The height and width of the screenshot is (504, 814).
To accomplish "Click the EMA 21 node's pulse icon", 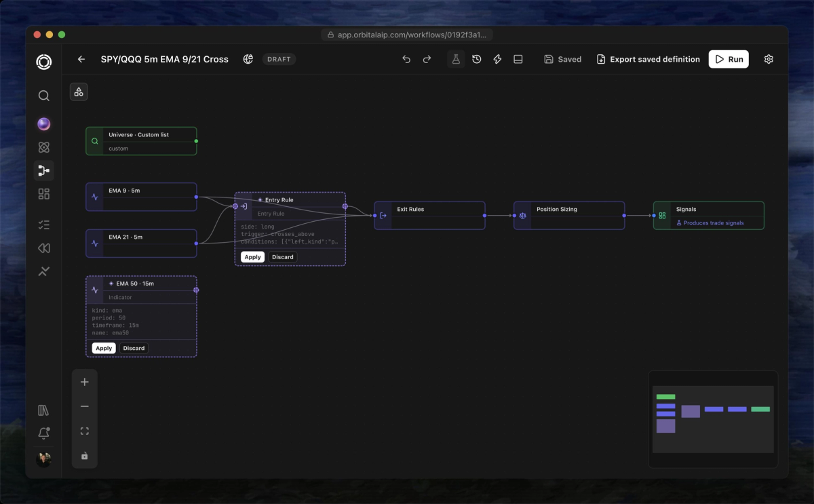I will click(x=95, y=244).
